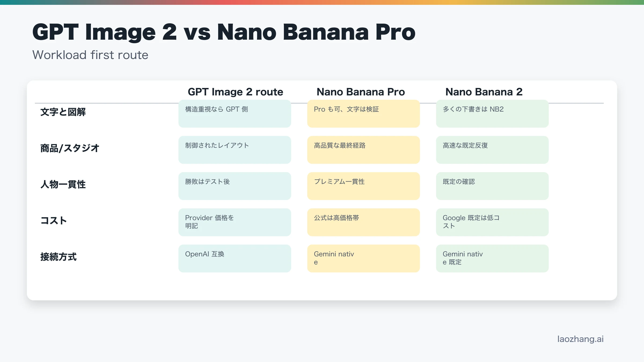
Task: Click the Provider 価格を明記 cell
Action: point(235,222)
